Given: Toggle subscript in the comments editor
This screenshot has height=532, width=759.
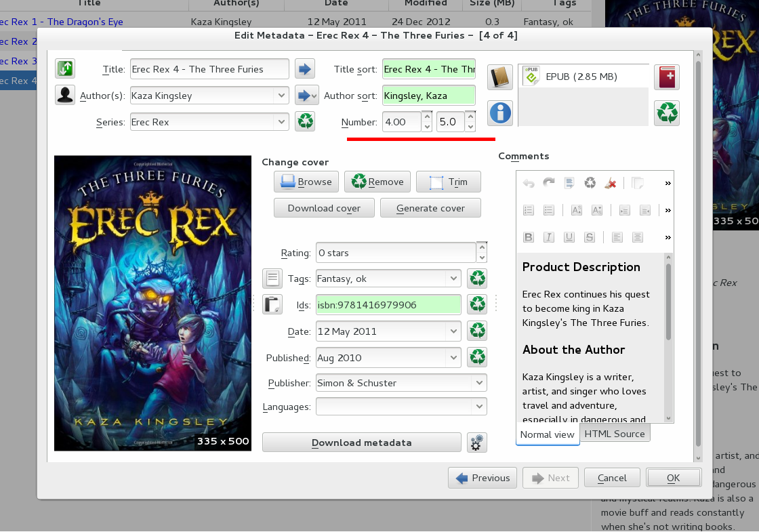Looking at the screenshot, I should pyautogui.click(x=597, y=210).
